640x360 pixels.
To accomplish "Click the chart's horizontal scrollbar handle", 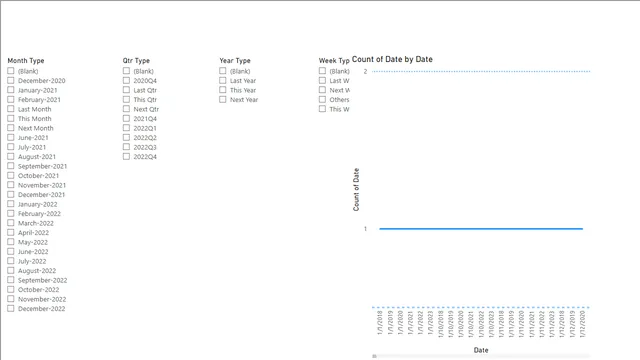I will click(x=374, y=356).
